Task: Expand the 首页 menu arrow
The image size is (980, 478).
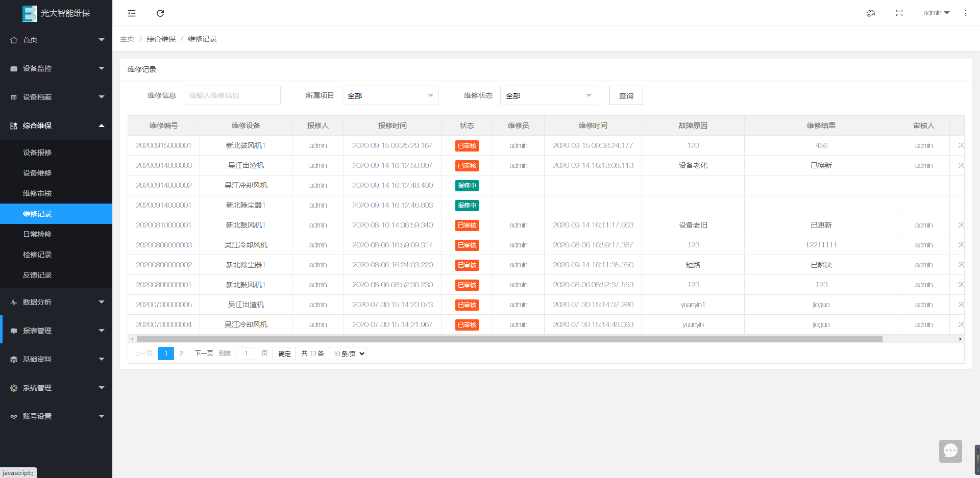Action: point(102,40)
